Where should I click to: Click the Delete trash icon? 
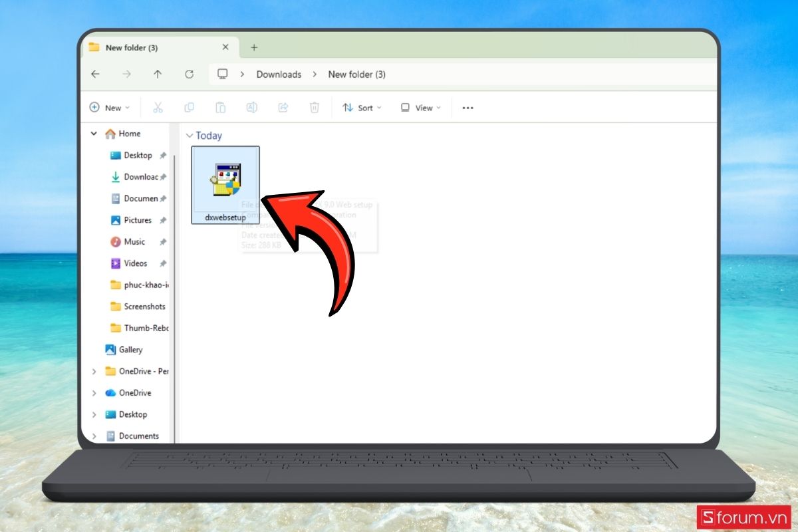[x=315, y=108]
